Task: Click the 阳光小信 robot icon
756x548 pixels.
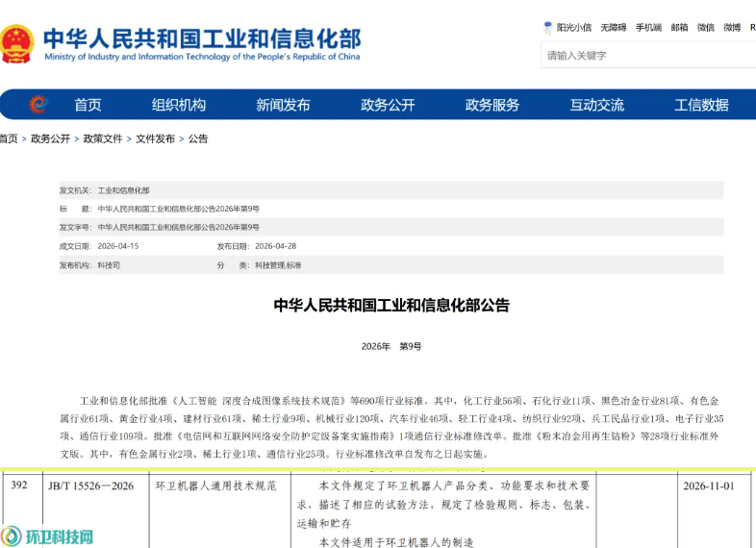Action: (547, 28)
